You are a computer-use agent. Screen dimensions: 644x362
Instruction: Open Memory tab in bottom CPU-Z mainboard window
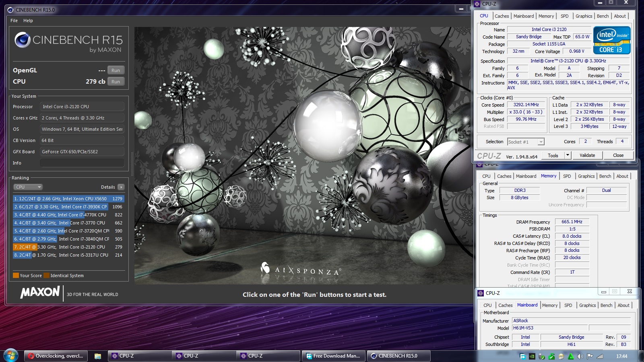(x=550, y=305)
